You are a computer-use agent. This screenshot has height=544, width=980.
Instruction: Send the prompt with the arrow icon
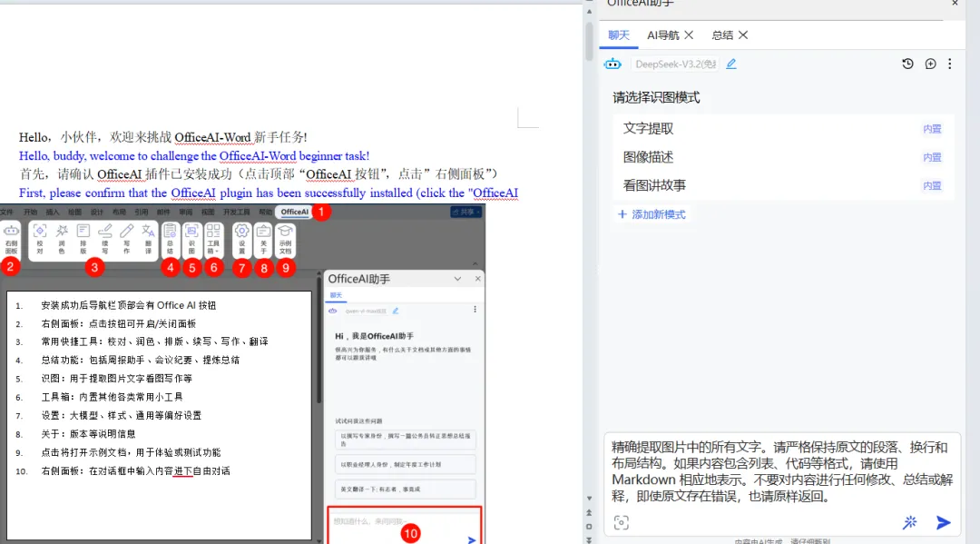pos(944,522)
